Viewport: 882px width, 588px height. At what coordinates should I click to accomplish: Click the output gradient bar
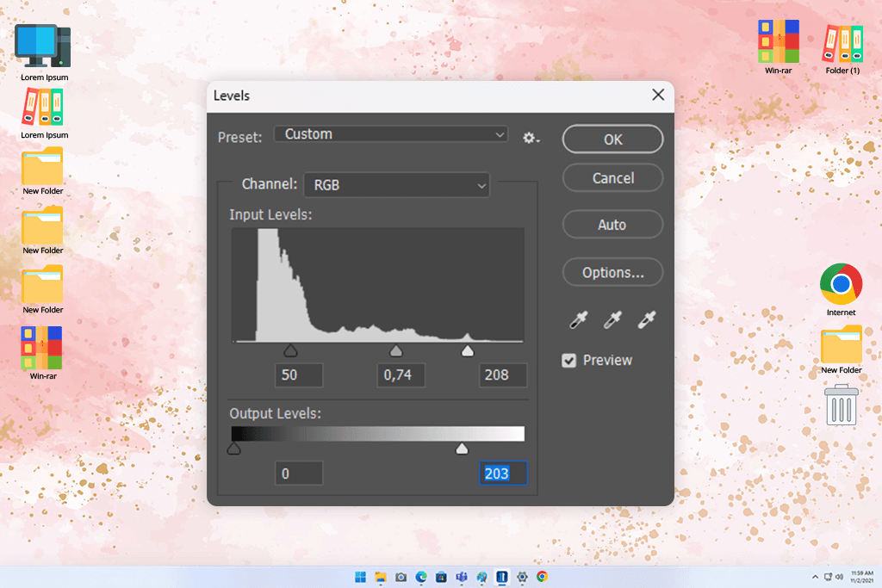pyautogui.click(x=377, y=433)
